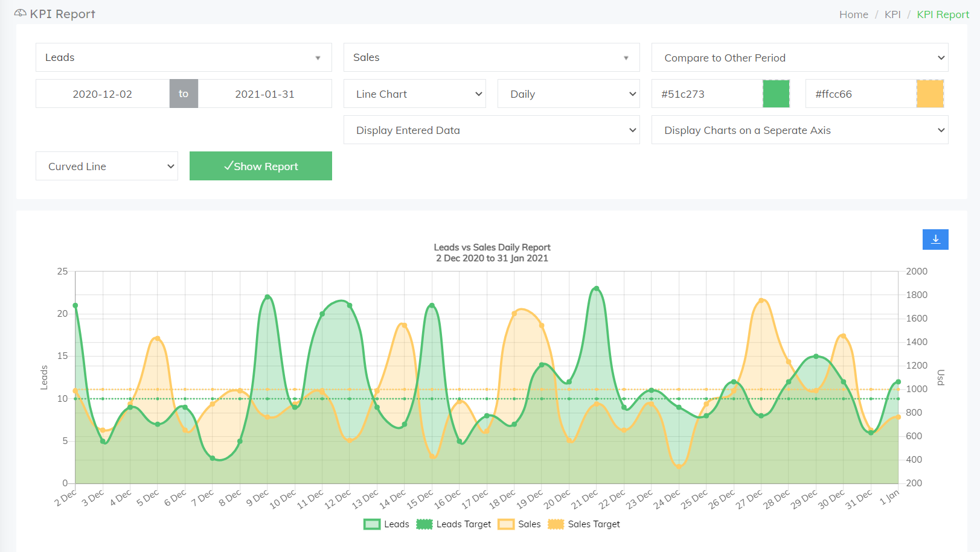Click the KPI Report dashboard icon
Viewport: 980px width, 552px height.
20,13
